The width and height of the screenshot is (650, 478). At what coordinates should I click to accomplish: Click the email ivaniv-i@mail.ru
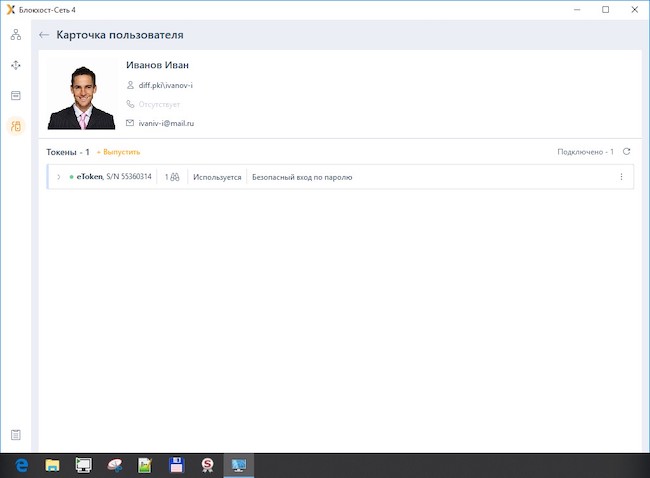[x=166, y=123]
